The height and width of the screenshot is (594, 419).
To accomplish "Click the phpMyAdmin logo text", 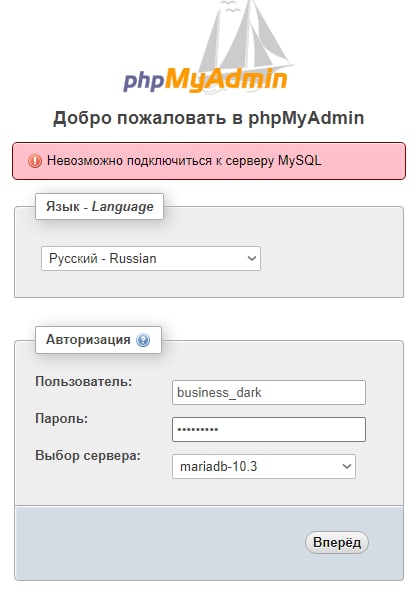I will (205, 80).
